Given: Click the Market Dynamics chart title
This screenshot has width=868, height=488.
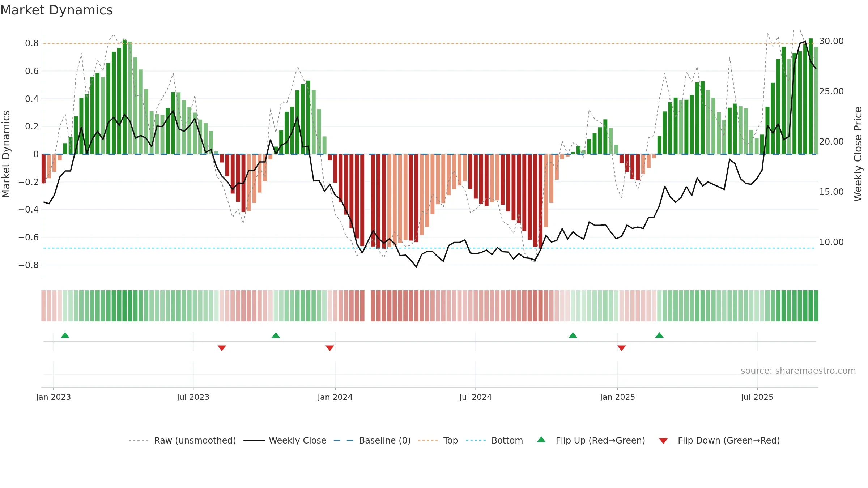Looking at the screenshot, I should click(x=57, y=10).
